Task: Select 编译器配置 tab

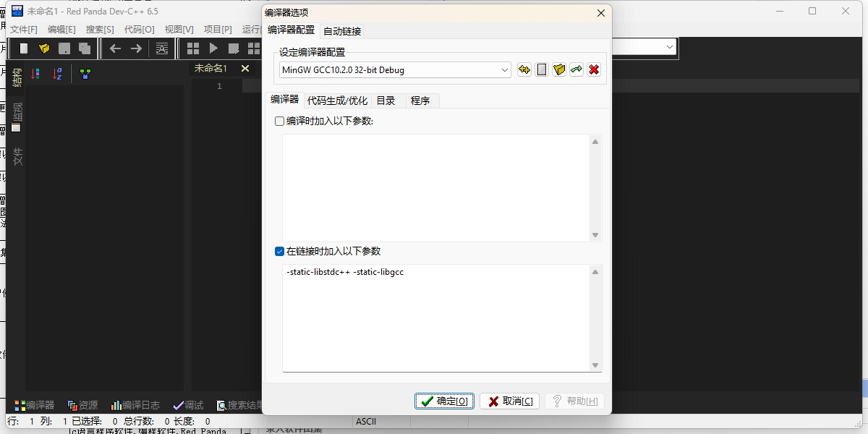Action: [292, 30]
